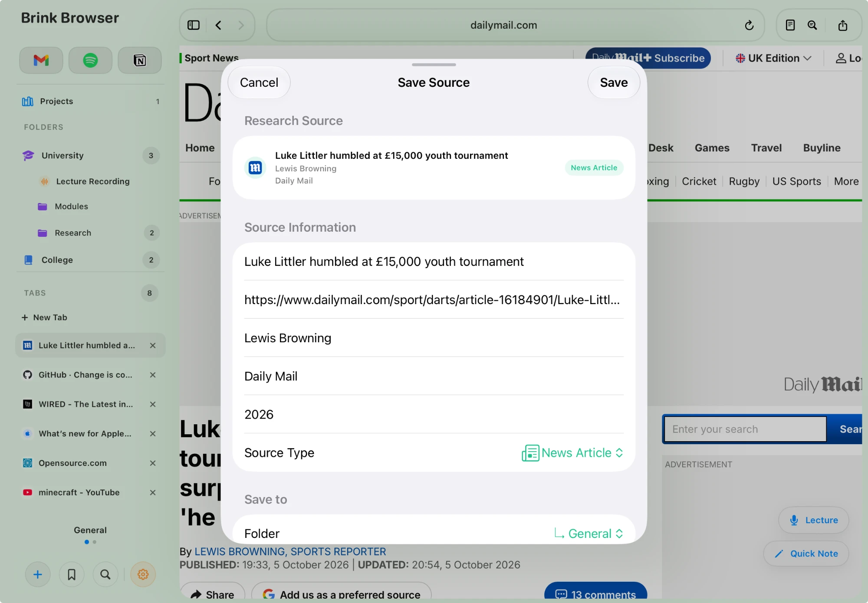Click the Daily Mail+ Subscribe button
Viewport: 868px width, 603px height.
(648, 58)
